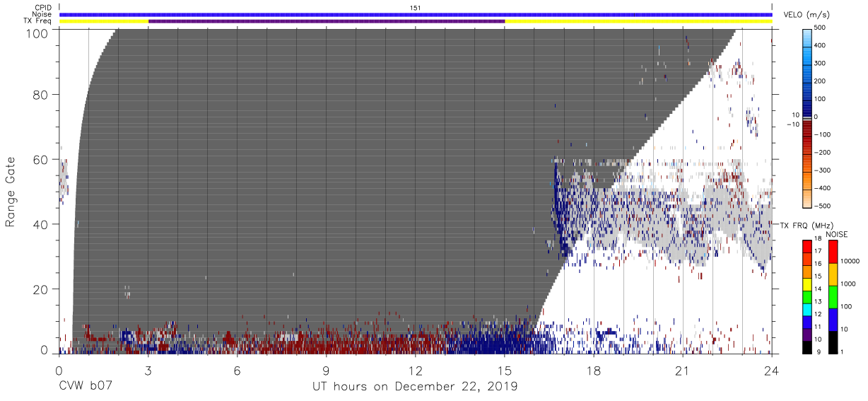This screenshot has height=401, width=868.
Task: Click the CPID label
Action: coord(42,7)
